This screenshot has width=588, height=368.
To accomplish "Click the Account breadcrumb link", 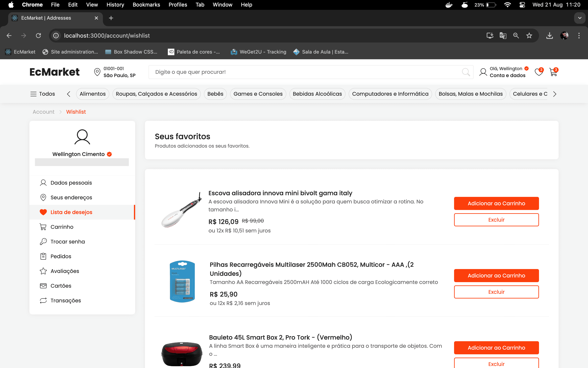I will point(43,112).
